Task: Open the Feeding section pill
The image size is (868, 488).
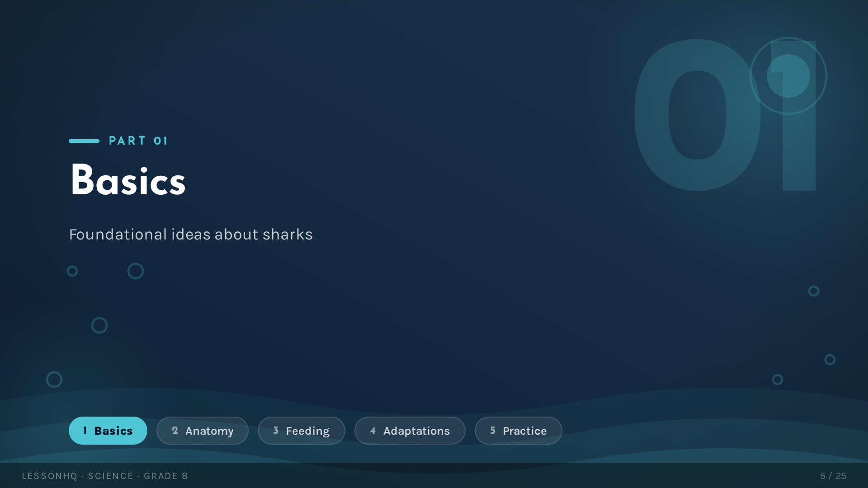Action: click(x=302, y=431)
